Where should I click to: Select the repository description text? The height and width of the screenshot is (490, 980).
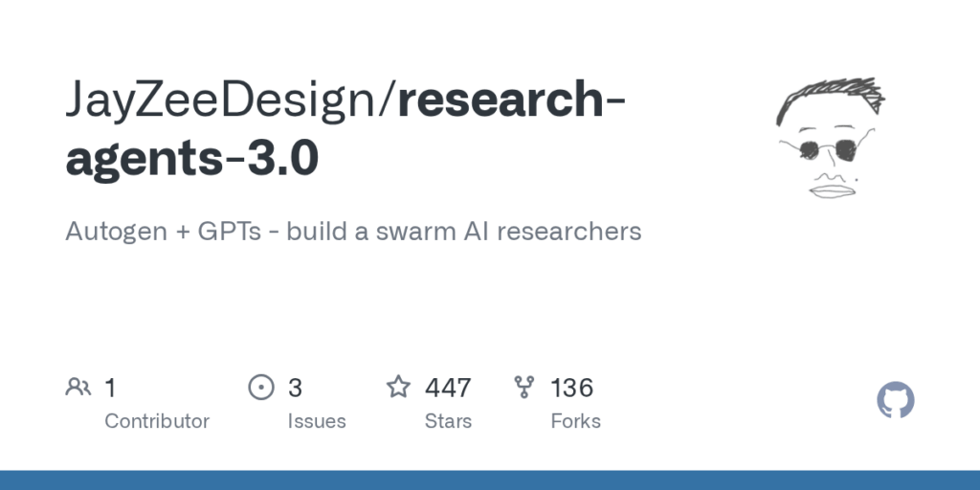pyautogui.click(x=353, y=232)
